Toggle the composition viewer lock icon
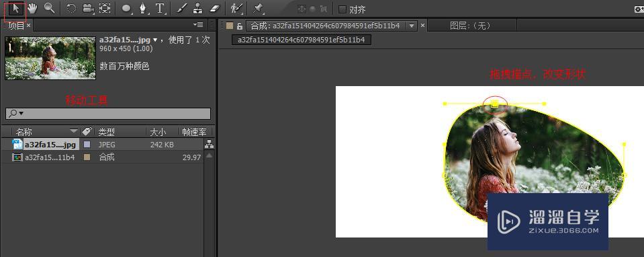 pyautogui.click(x=240, y=26)
